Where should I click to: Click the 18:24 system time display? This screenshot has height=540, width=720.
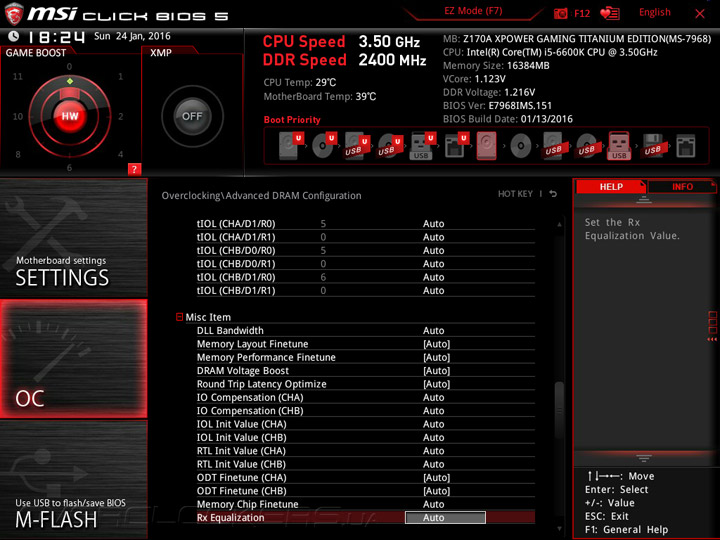click(56, 37)
